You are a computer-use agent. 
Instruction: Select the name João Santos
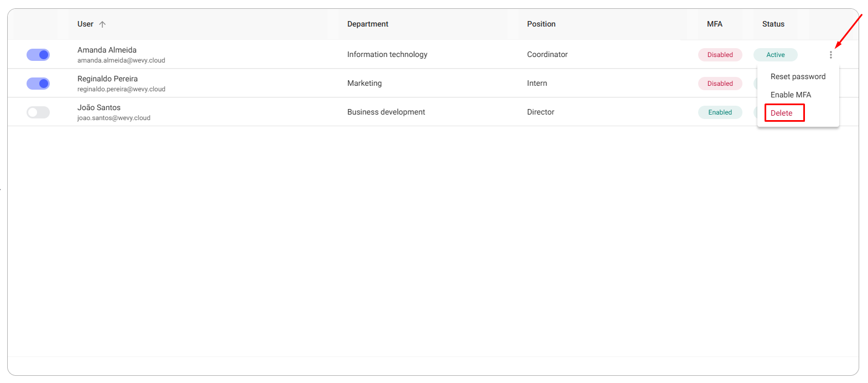coord(99,107)
